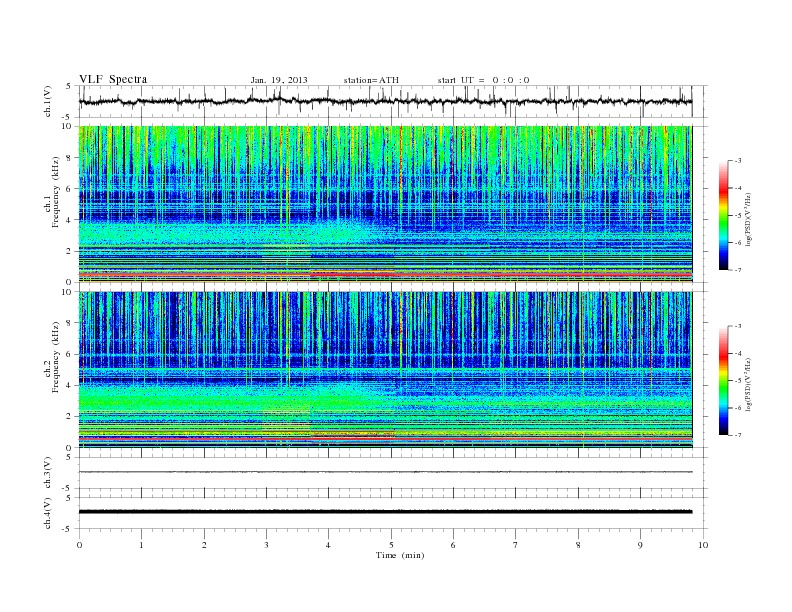Screen dimensions: 792x612
Task: Click the time axis tick label "5"
Action: (x=391, y=545)
